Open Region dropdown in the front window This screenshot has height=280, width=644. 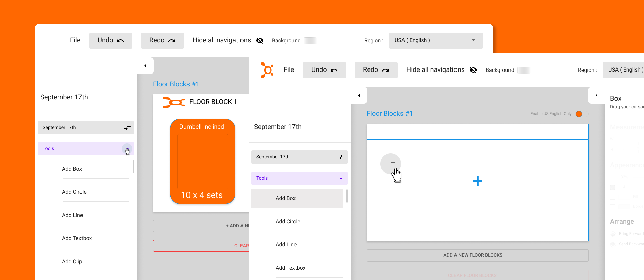pos(623,70)
